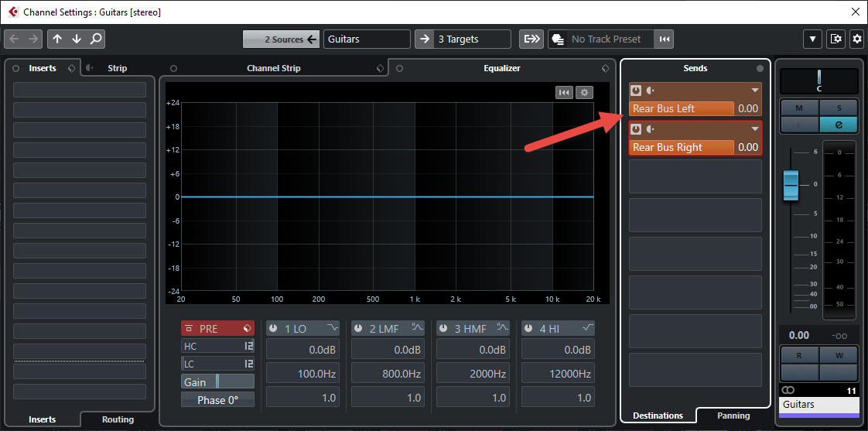Open the Rear Bus Right send dropdown arrow

(x=754, y=129)
